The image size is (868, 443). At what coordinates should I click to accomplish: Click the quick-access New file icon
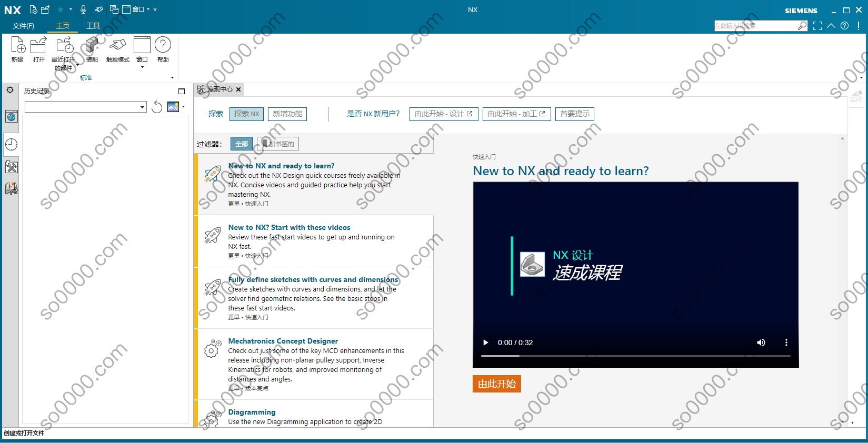click(34, 9)
